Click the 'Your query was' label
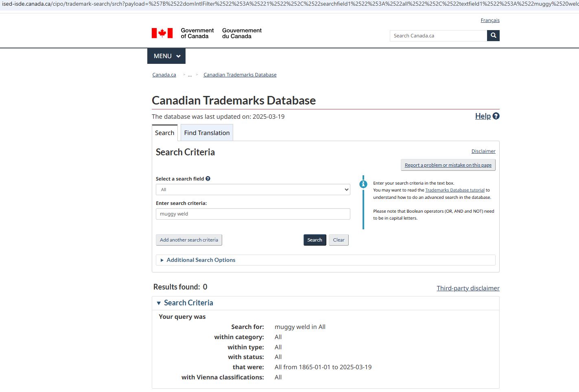 click(182, 317)
